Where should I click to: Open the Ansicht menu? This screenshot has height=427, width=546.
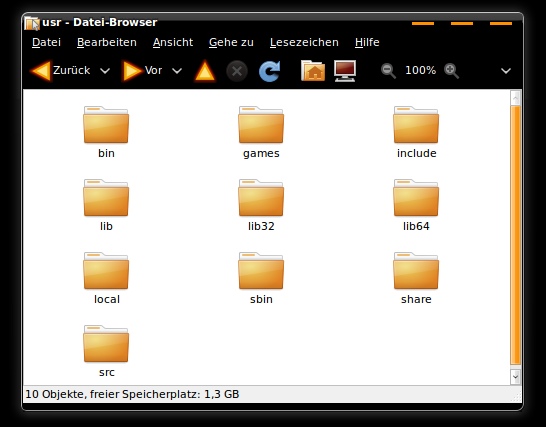[x=173, y=42]
